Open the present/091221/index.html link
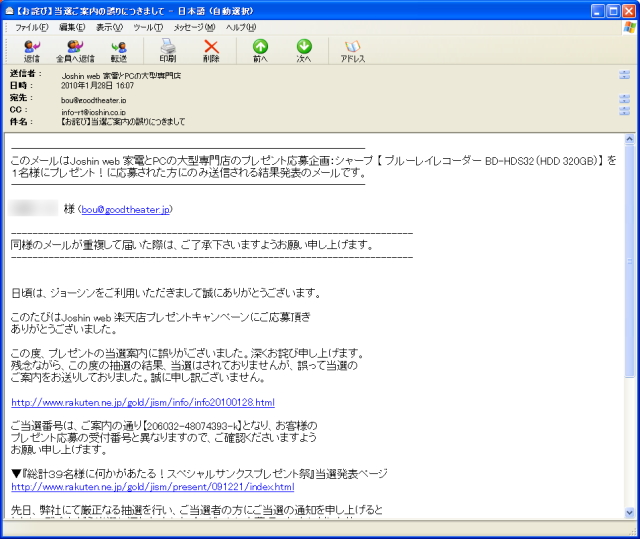Image resolution: width=640 pixels, height=539 pixels. pos(153,487)
